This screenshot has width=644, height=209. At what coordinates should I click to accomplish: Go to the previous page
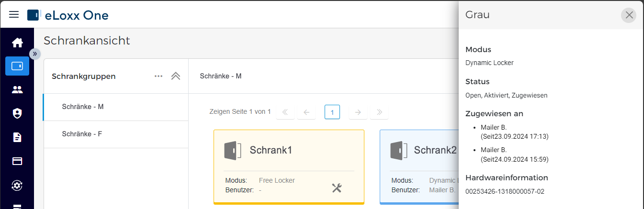pos(306,112)
